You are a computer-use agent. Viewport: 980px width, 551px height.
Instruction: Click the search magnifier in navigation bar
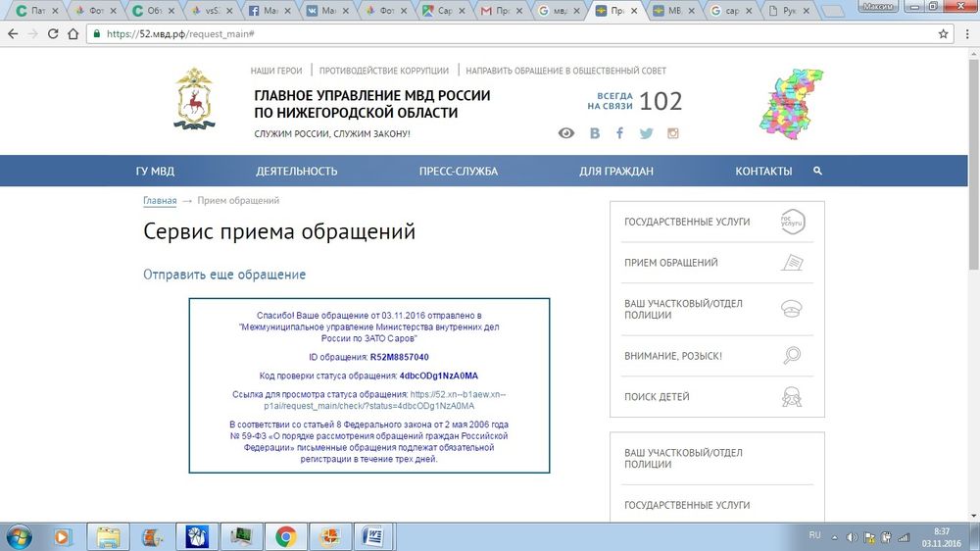click(817, 171)
